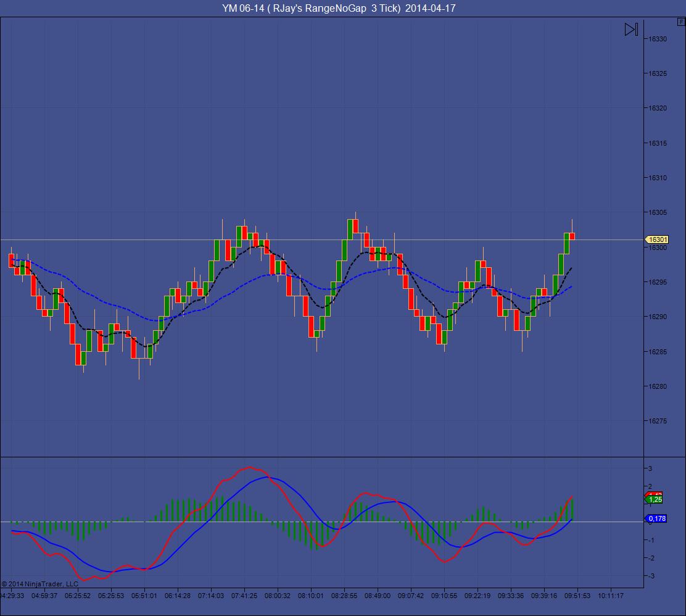Screen dimensions: 686x616
Task: Click the 05:51:01 time axis label
Action: point(144,596)
